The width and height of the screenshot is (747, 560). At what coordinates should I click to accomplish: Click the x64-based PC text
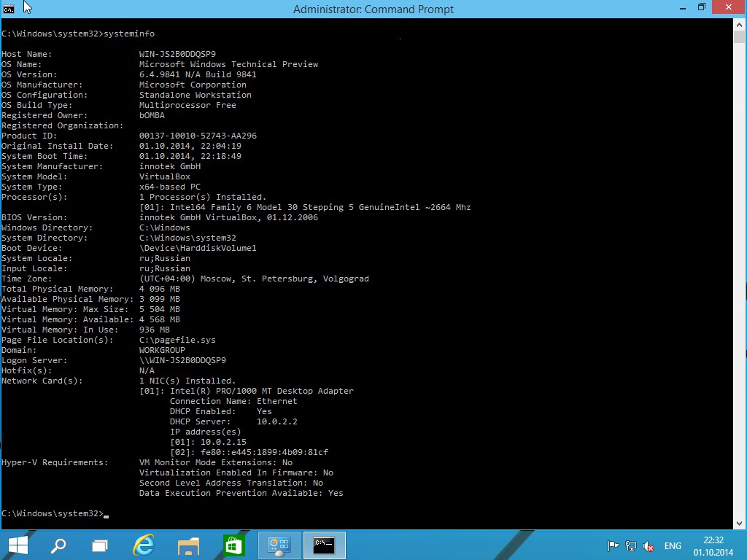pos(169,187)
